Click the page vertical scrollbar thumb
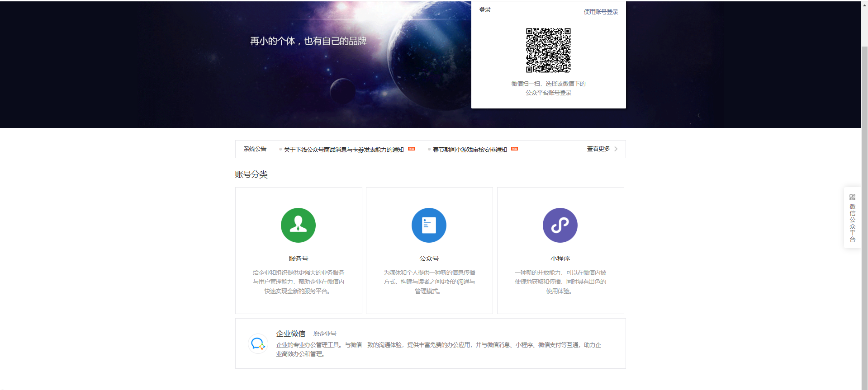This screenshot has height=390, width=868. (x=864, y=217)
